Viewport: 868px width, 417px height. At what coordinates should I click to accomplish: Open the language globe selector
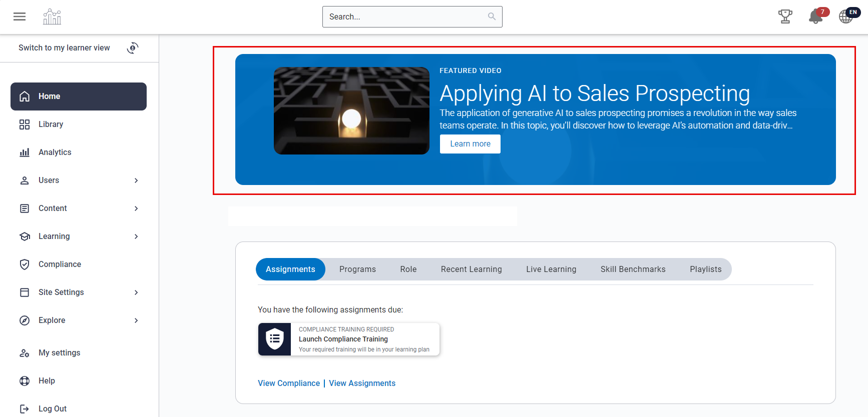846,16
